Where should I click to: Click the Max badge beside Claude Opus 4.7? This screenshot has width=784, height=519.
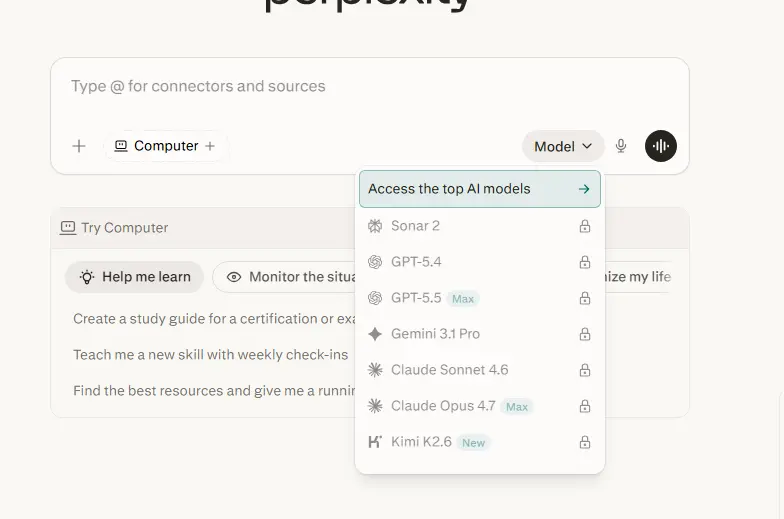[516, 407]
